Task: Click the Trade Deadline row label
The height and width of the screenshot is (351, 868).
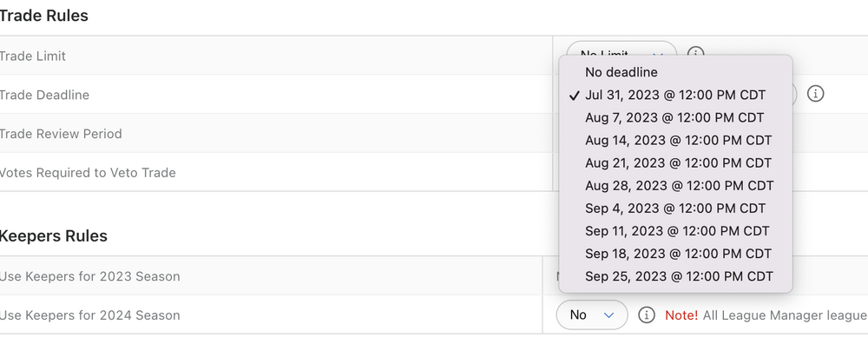Action: coord(44,95)
